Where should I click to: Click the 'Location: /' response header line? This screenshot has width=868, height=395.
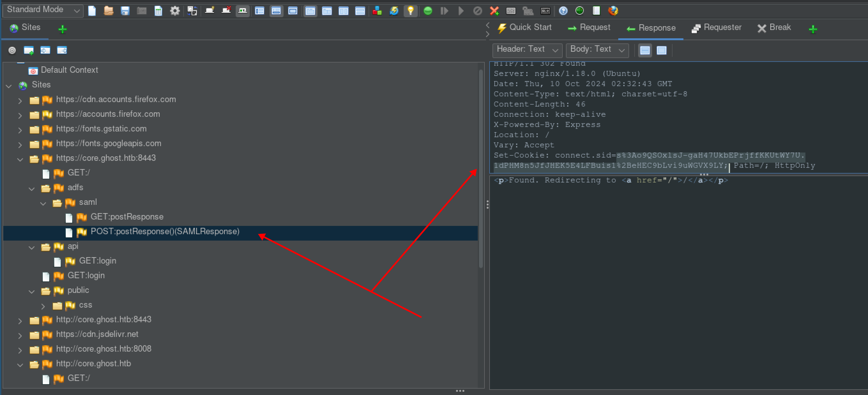pos(521,135)
